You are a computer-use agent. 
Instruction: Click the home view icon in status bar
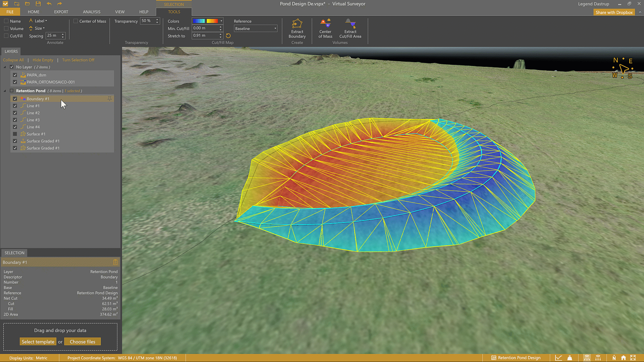click(623, 358)
